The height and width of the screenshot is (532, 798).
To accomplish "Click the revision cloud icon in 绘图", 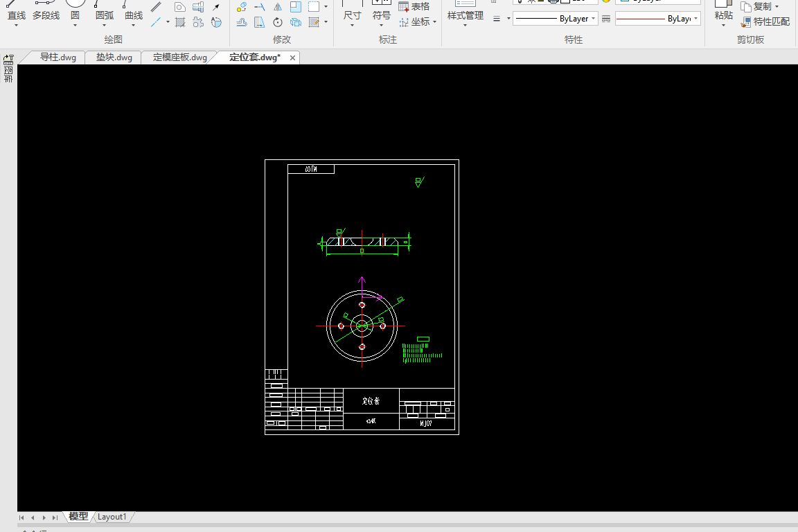I will click(198, 22).
